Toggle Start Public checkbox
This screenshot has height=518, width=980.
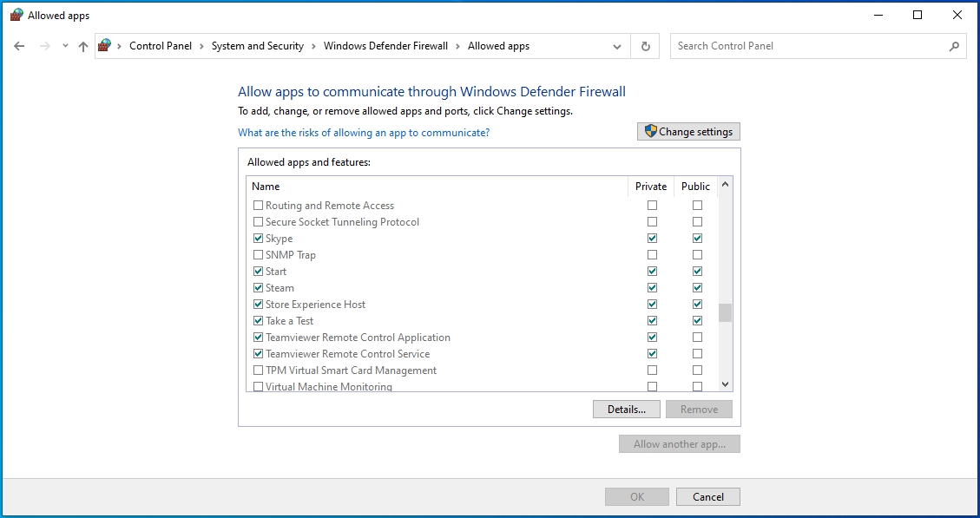coord(698,272)
